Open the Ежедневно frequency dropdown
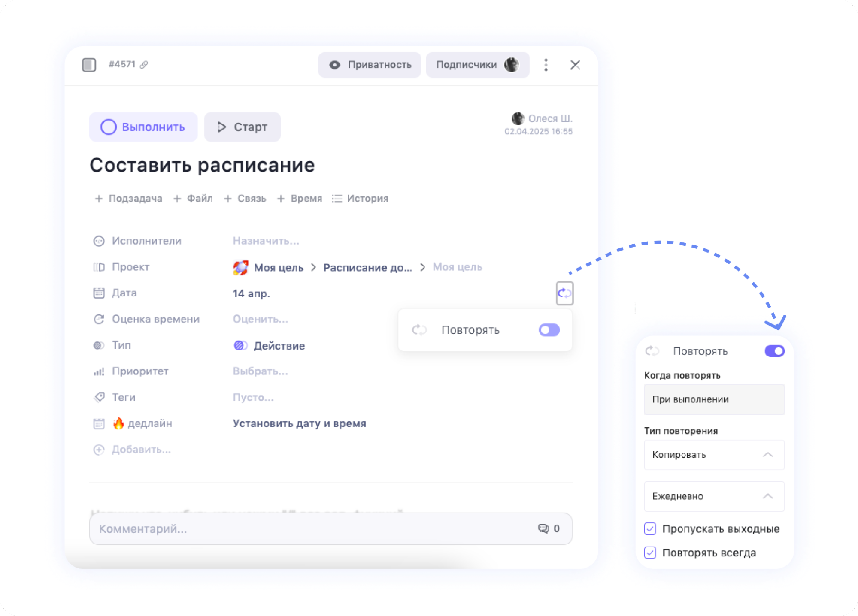 pos(768,496)
